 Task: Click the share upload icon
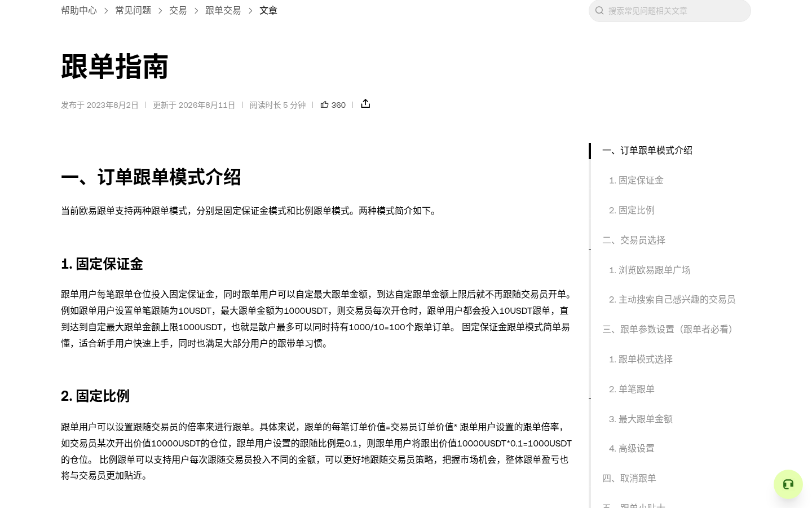click(365, 104)
